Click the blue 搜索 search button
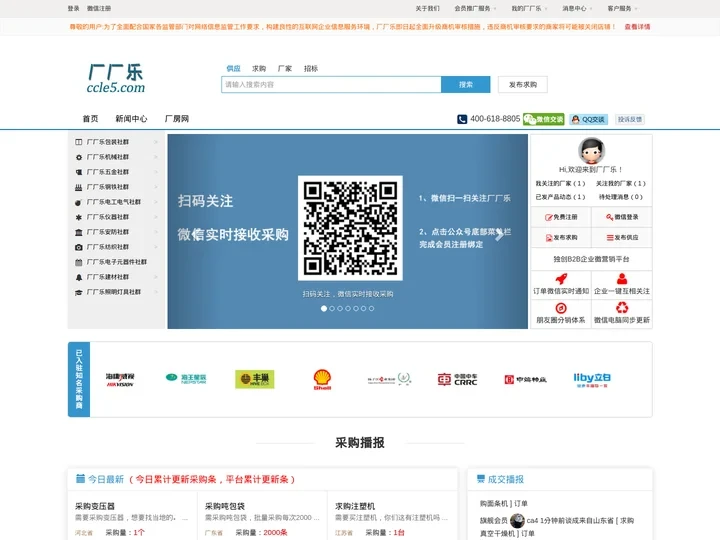720x540 pixels. (x=466, y=84)
